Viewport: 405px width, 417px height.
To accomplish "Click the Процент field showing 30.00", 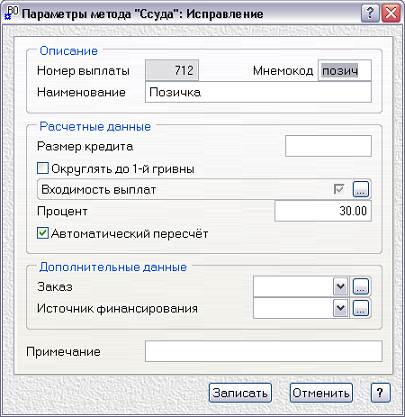I will coord(323,211).
